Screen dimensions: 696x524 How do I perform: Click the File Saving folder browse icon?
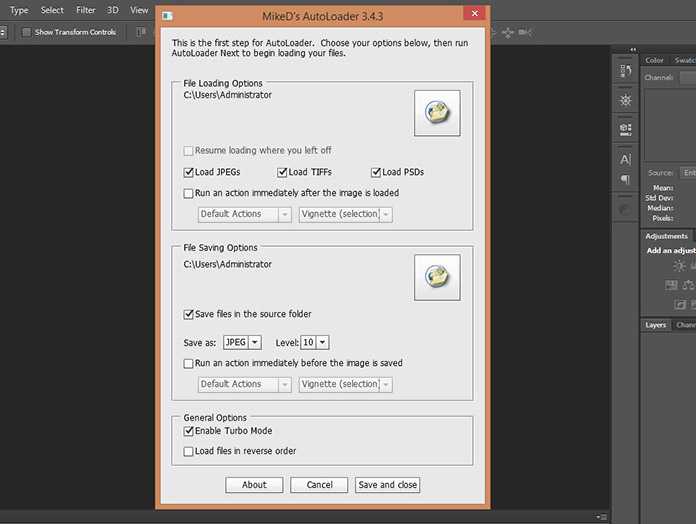pos(437,278)
